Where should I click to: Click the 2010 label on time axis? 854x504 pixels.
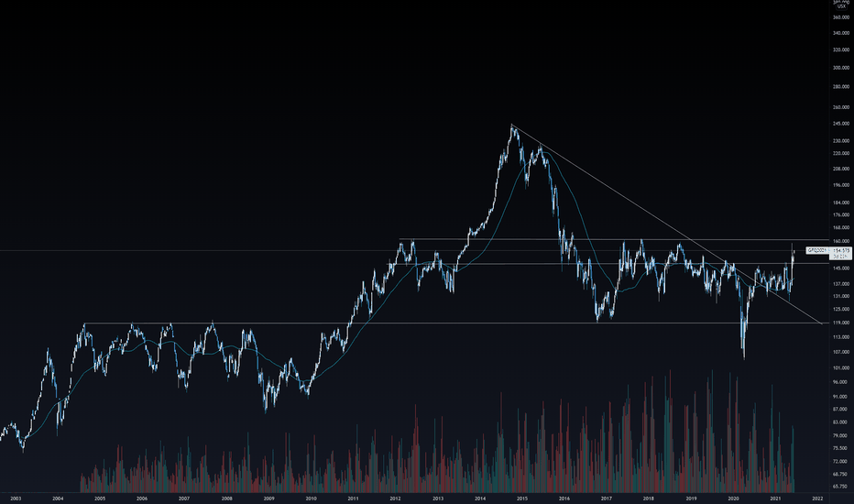311,499
